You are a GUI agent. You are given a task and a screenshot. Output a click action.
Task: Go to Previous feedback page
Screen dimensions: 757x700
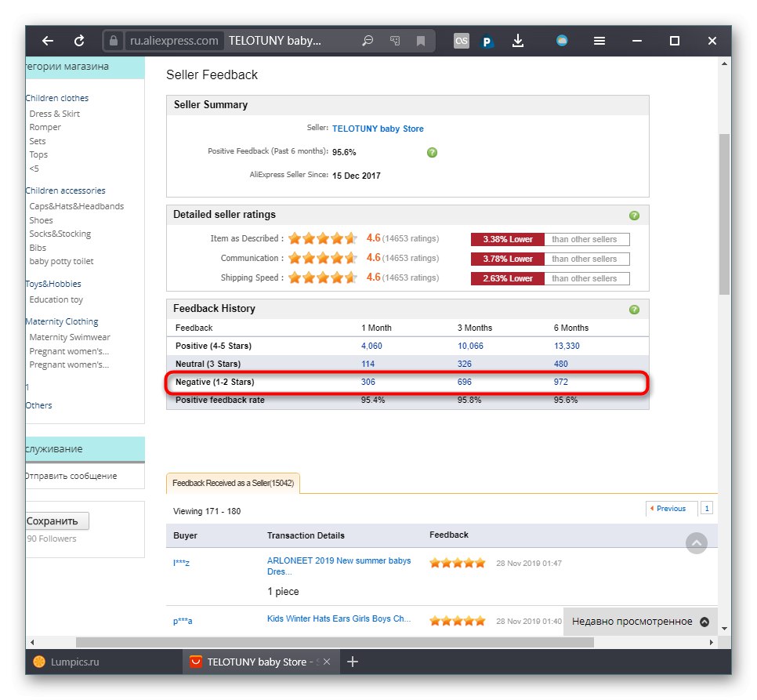coord(671,509)
